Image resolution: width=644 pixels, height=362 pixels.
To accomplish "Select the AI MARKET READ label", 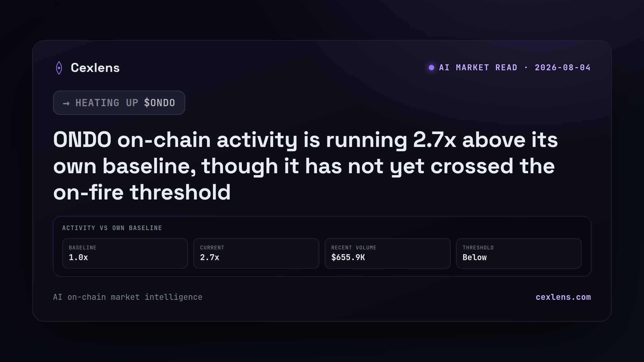I will tap(478, 68).
